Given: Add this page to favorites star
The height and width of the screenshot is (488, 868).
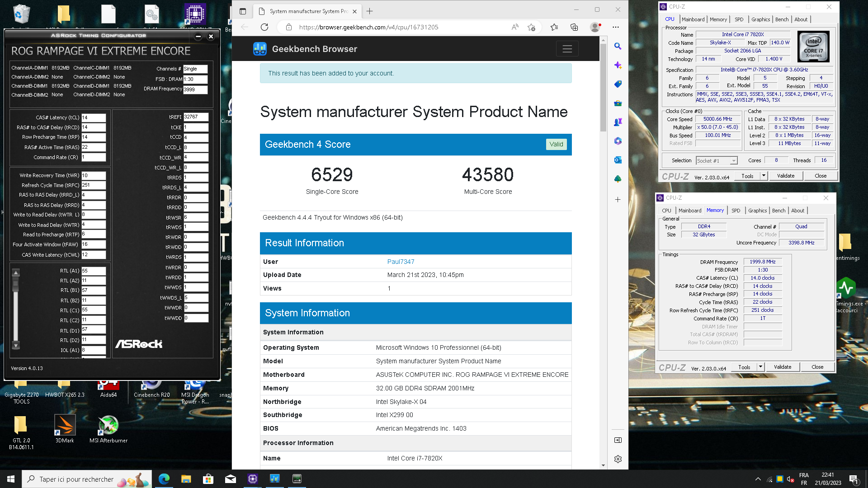Looking at the screenshot, I should click(x=531, y=27).
